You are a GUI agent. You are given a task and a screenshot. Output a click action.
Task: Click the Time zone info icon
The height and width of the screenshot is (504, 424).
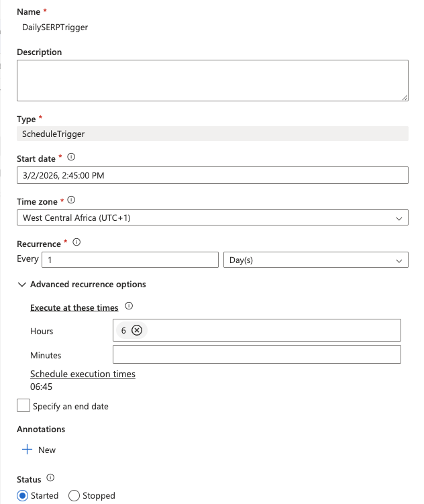tap(71, 200)
